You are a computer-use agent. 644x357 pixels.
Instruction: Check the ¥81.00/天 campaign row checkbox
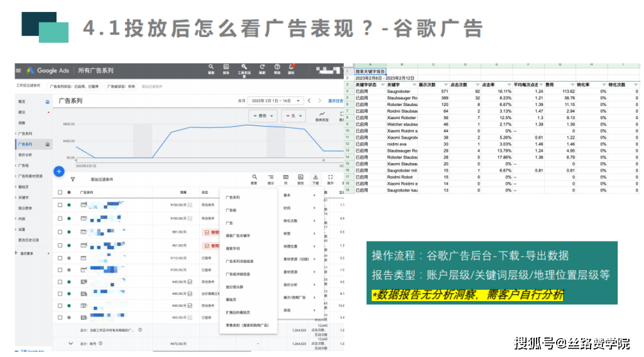pyautogui.click(x=60, y=232)
